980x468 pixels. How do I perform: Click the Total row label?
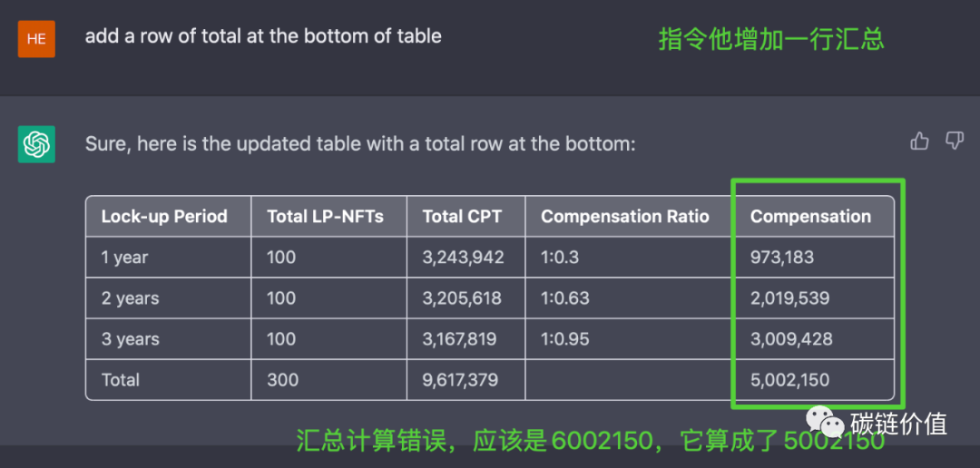pyautogui.click(x=120, y=379)
